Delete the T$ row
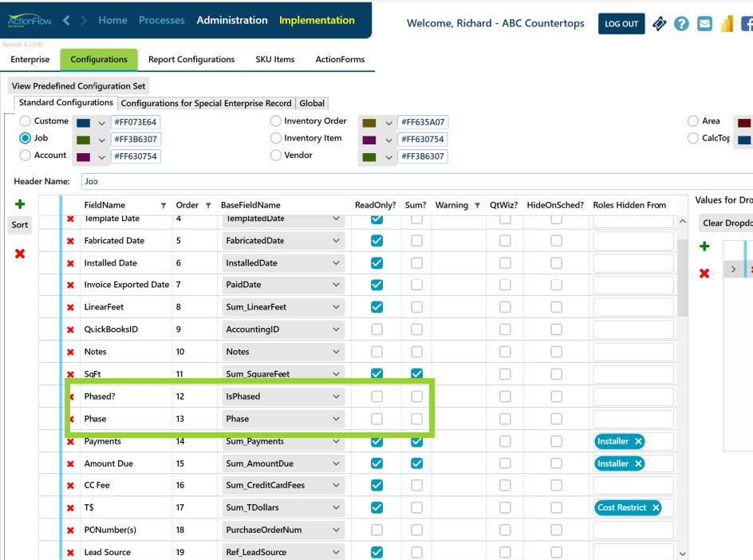Screen dimensions: 753x560 click(x=70, y=508)
